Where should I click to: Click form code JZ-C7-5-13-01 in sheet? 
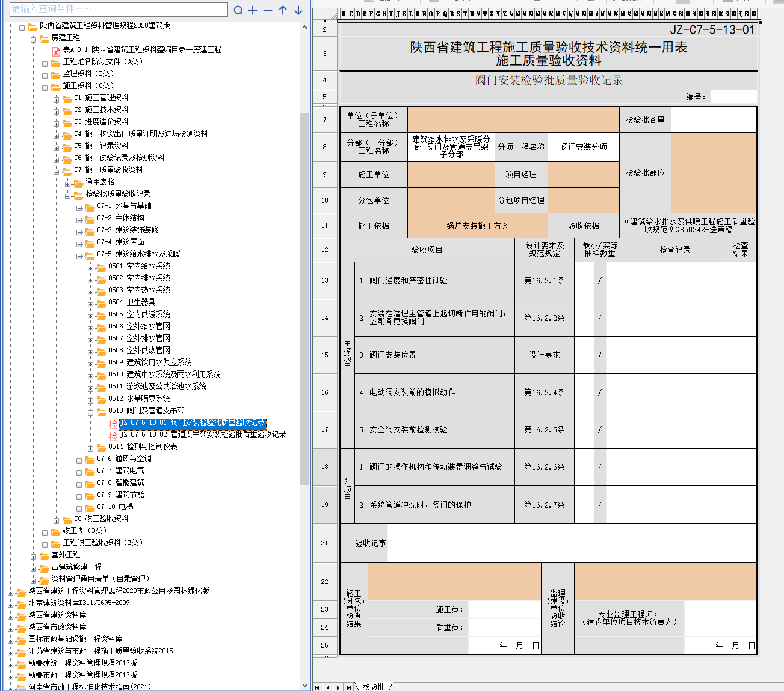[x=712, y=30]
